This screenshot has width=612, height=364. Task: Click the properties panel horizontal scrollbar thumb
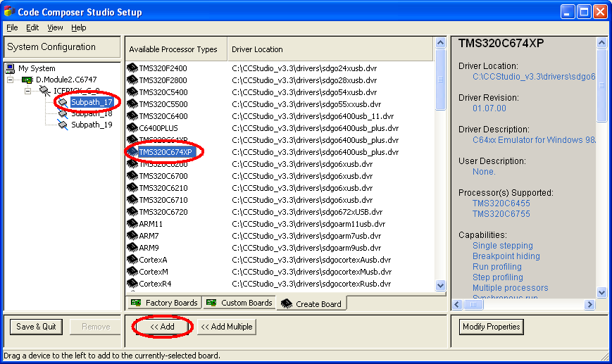click(473, 304)
